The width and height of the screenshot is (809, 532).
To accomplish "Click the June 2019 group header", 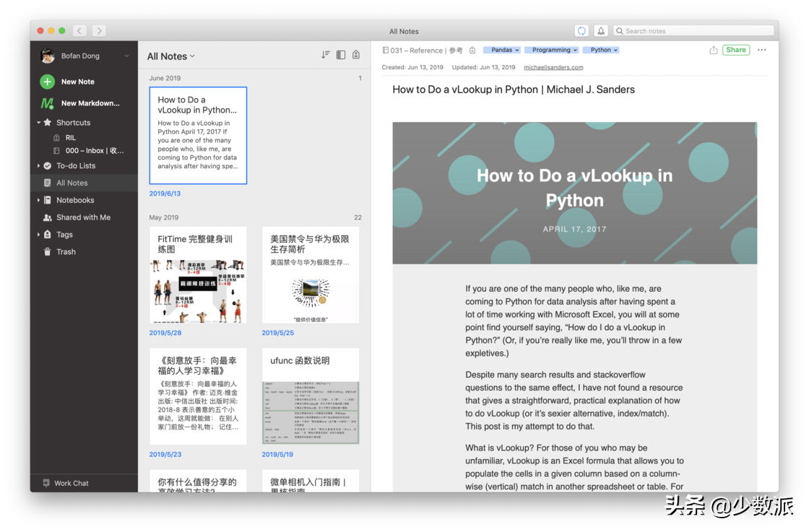I will [x=165, y=78].
